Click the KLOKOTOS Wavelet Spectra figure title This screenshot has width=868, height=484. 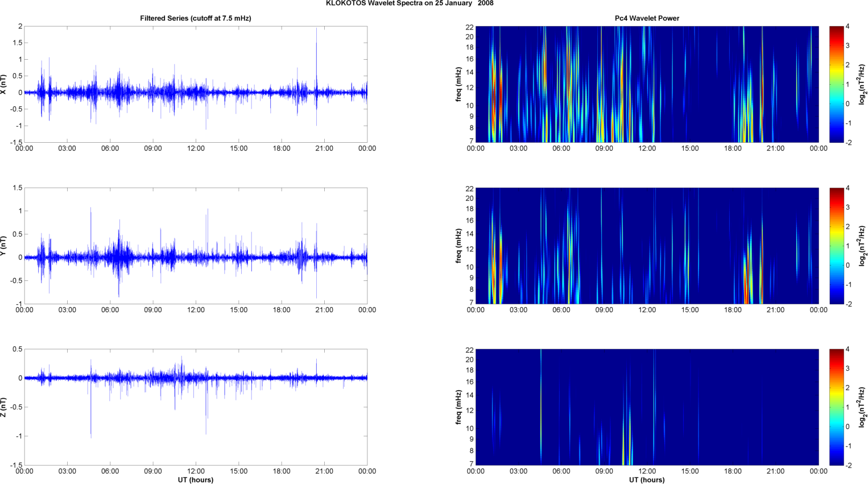tap(410, 3)
